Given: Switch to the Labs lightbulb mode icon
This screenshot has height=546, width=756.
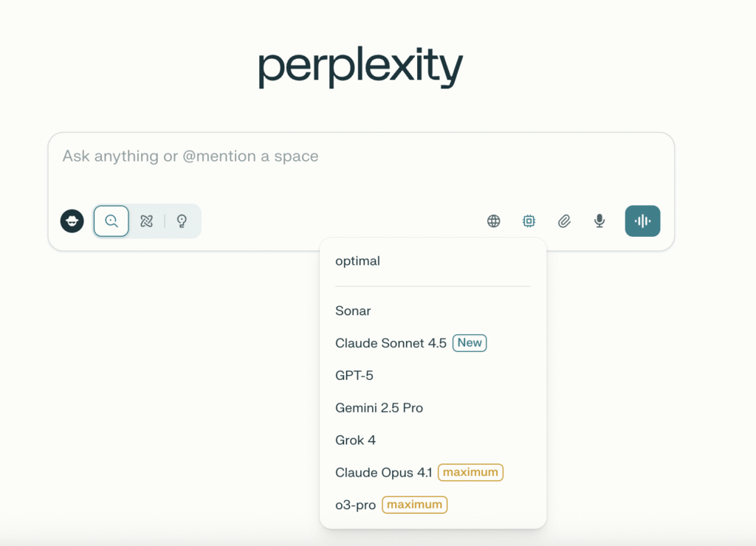Looking at the screenshot, I should point(182,221).
